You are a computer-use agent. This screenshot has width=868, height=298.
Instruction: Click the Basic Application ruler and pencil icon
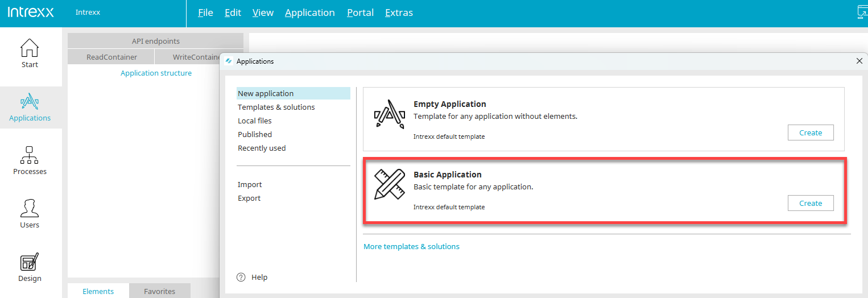[389, 184]
